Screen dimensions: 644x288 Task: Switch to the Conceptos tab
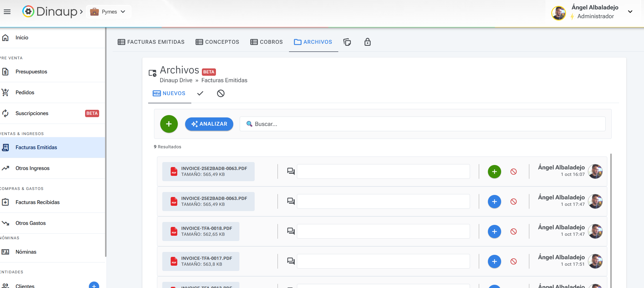point(217,42)
